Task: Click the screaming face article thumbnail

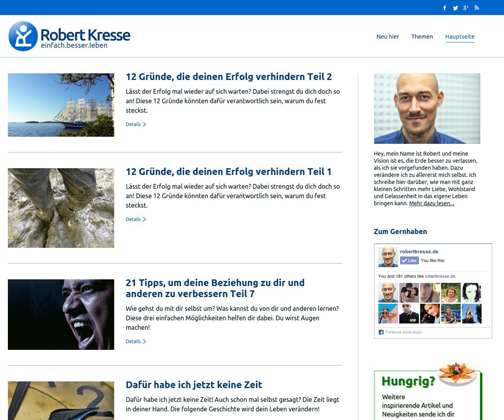Action: point(61,314)
